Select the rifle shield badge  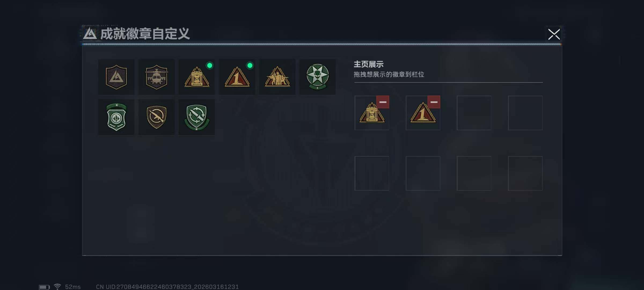click(x=156, y=117)
